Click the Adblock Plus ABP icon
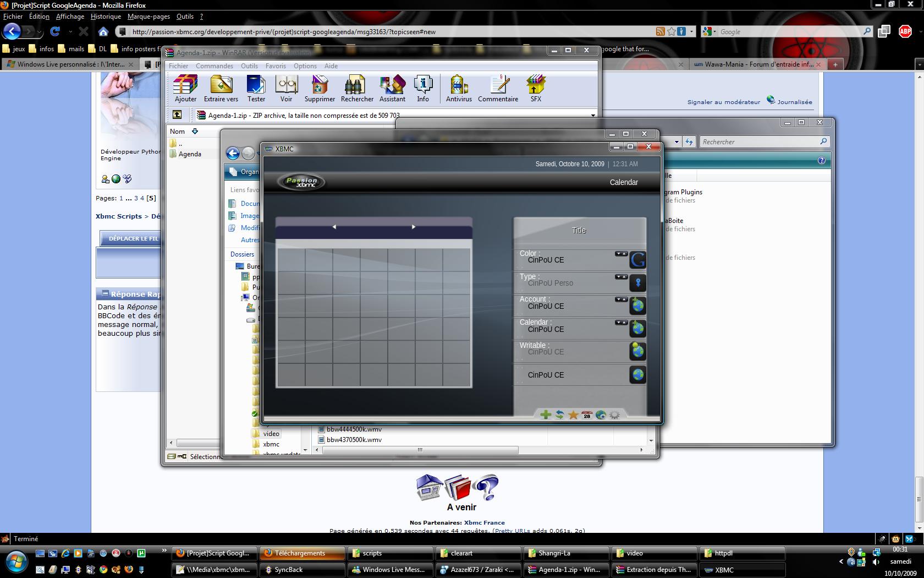924x578 pixels. coord(905,31)
